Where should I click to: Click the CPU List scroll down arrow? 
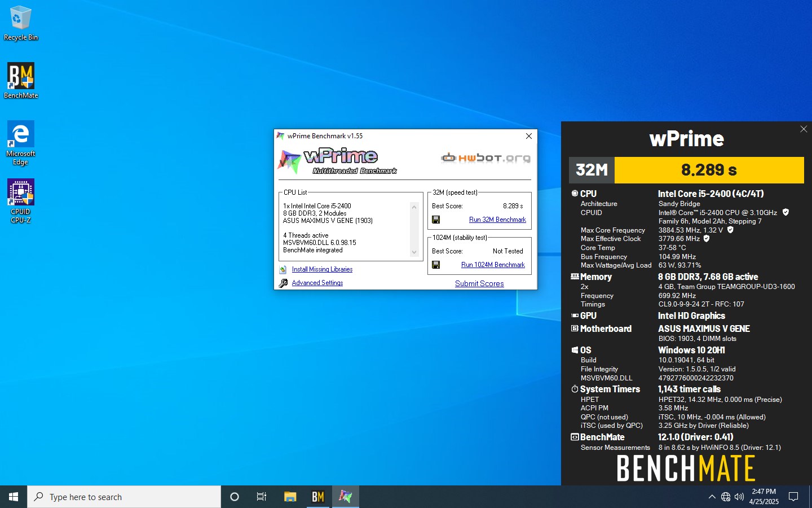click(x=414, y=252)
